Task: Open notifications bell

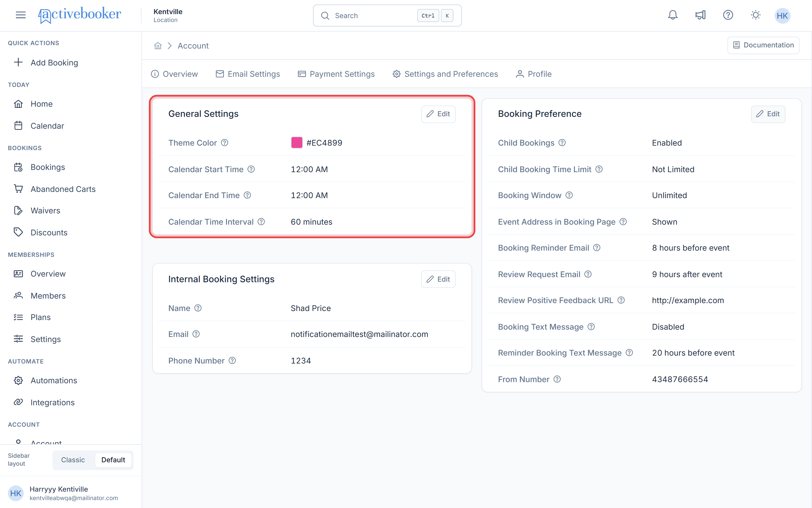Action: pos(672,15)
